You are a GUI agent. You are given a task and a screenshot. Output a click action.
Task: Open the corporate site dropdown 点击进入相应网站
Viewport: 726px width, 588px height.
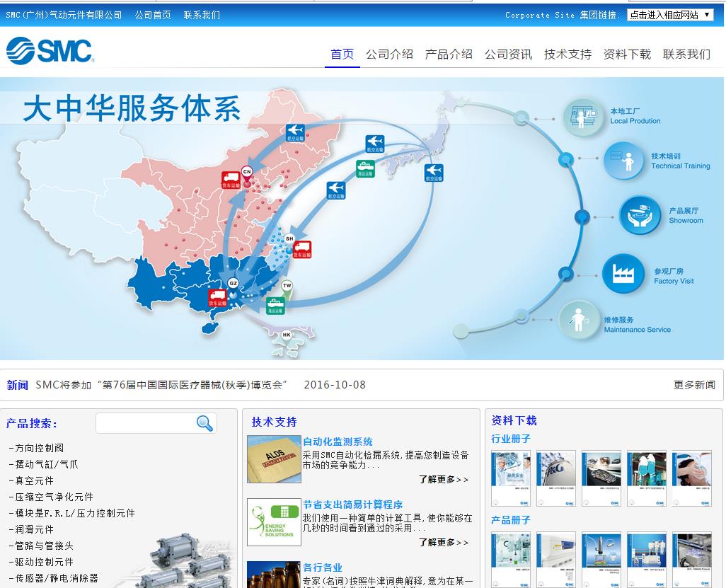coord(670,15)
